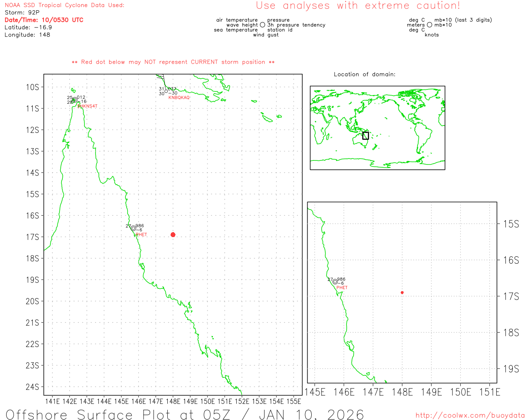This screenshot has width=525, height=420.
Task: Click the 'Use analyses with extreme caution!' heading
Action: click(x=358, y=6)
